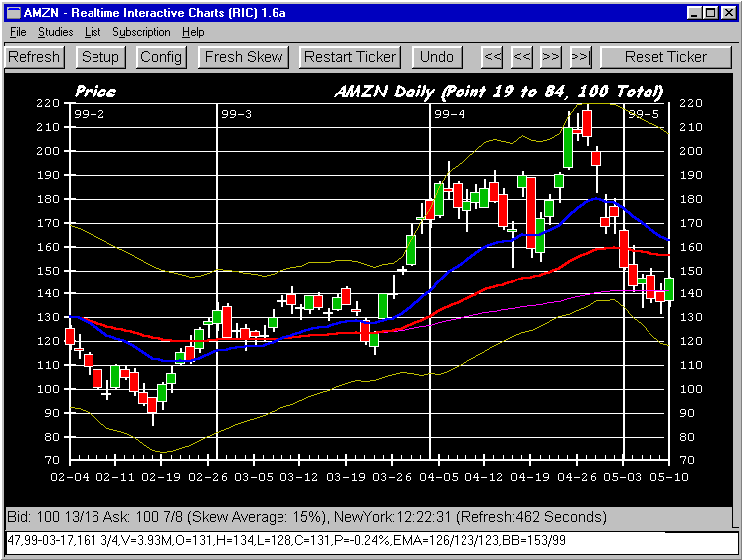
Task: Click the 99-4 period marker on chart
Action: [450, 114]
